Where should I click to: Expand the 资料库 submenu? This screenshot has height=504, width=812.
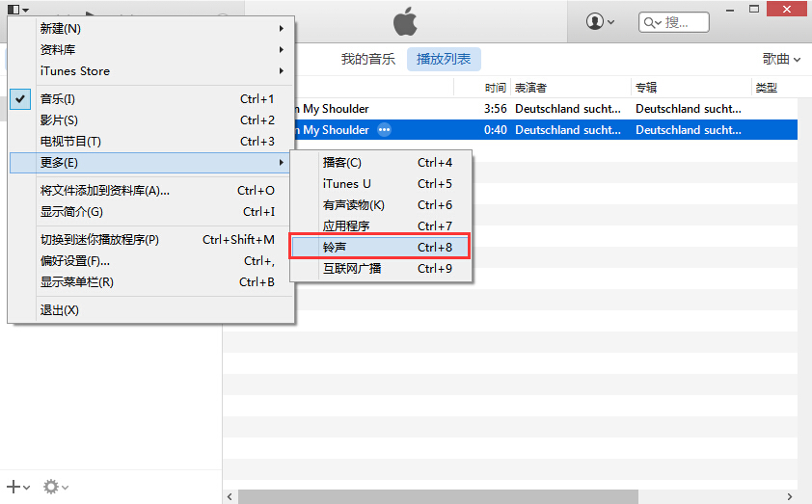pos(151,50)
